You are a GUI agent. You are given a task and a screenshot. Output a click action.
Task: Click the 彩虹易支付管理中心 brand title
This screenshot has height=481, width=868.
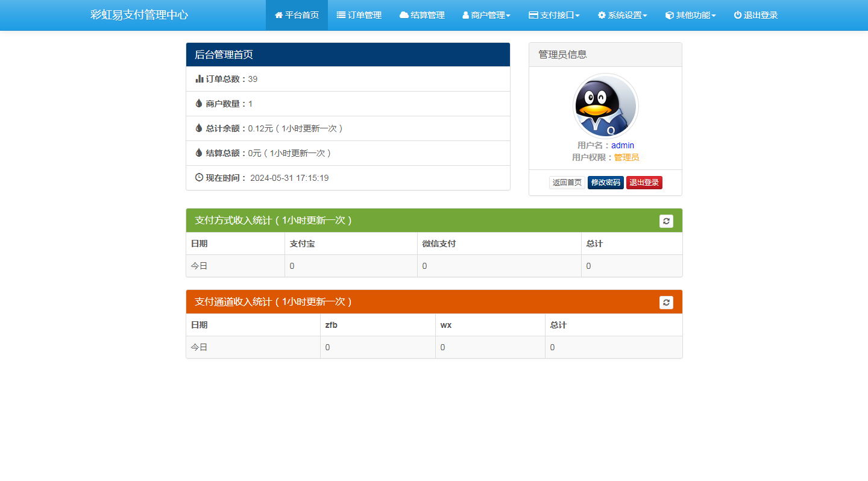tap(139, 15)
